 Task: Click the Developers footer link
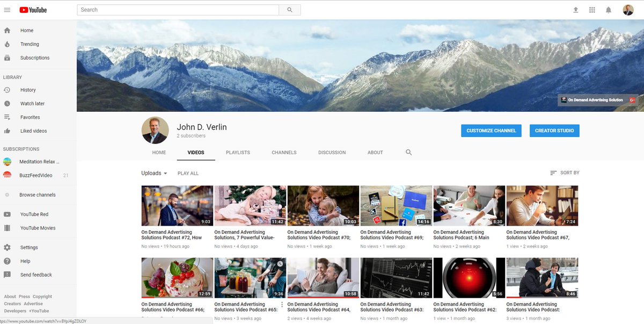(15, 311)
